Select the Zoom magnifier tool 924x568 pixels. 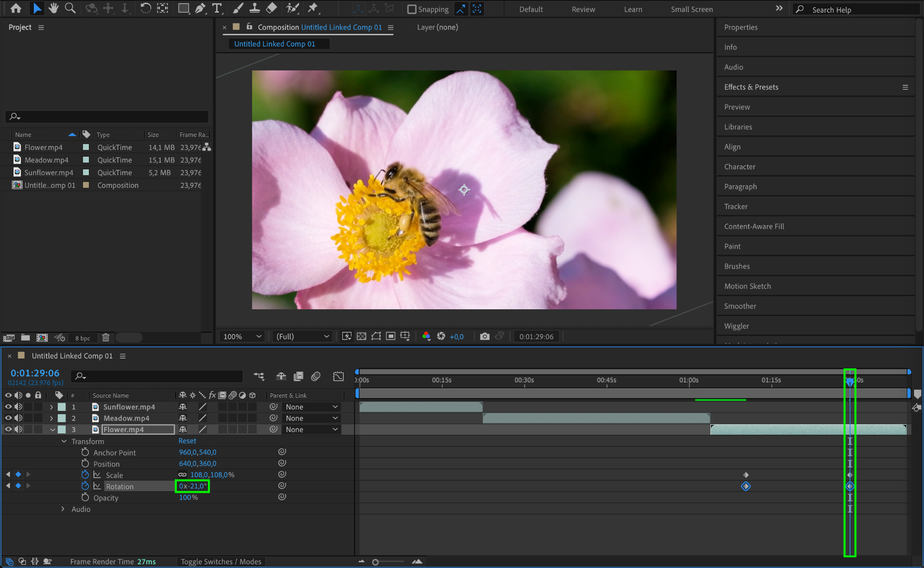pyautogui.click(x=70, y=8)
